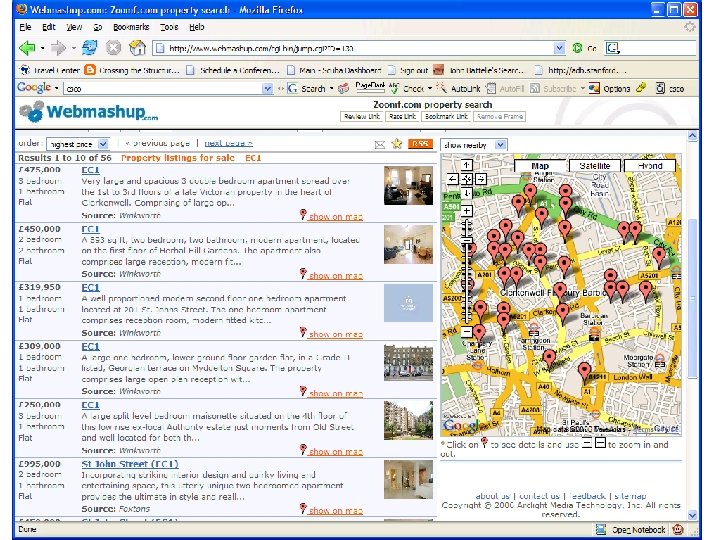Switch map to Satellite view tab
The width and height of the screenshot is (720, 540).
pos(595,166)
